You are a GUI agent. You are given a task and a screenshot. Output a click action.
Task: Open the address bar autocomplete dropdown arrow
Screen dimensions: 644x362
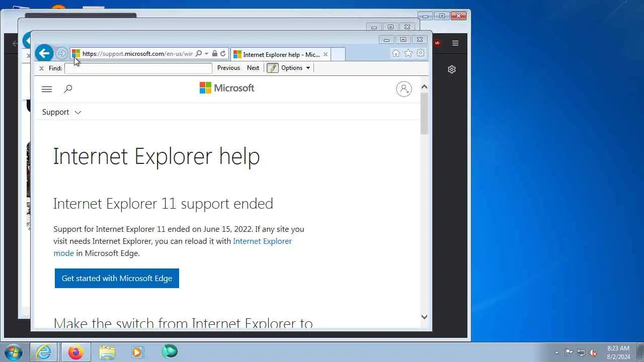[x=206, y=54]
